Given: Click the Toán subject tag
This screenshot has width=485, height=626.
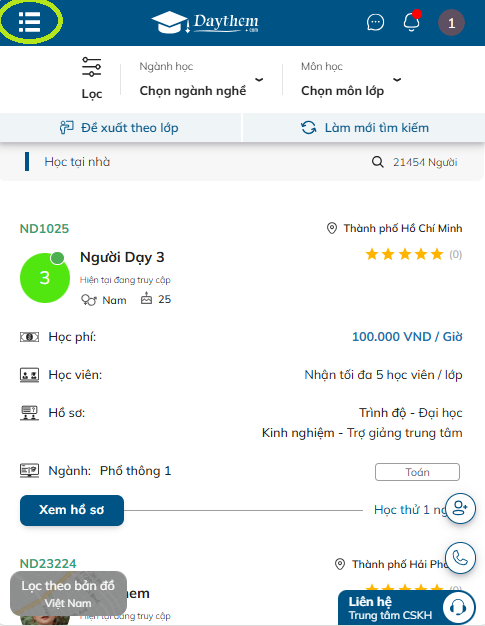Looking at the screenshot, I should 417,472.
